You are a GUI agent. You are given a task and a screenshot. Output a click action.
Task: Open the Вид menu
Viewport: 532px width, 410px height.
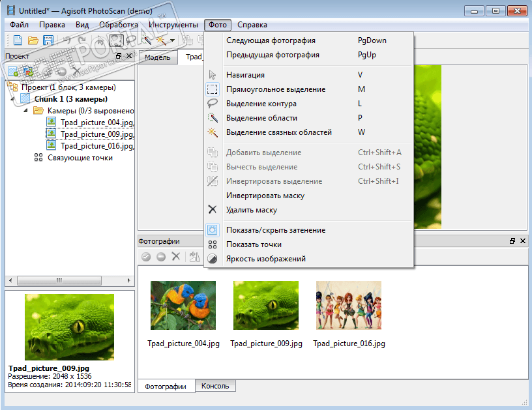(82, 25)
